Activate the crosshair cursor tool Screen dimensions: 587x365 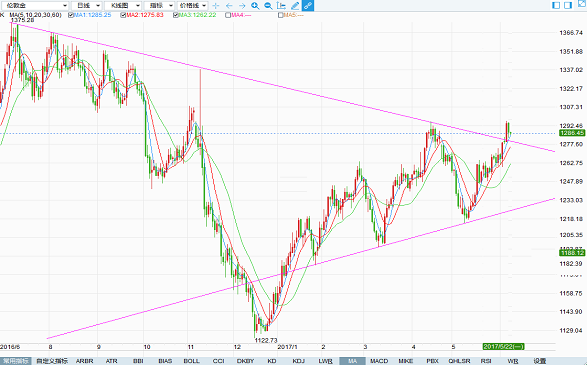coord(216,6)
